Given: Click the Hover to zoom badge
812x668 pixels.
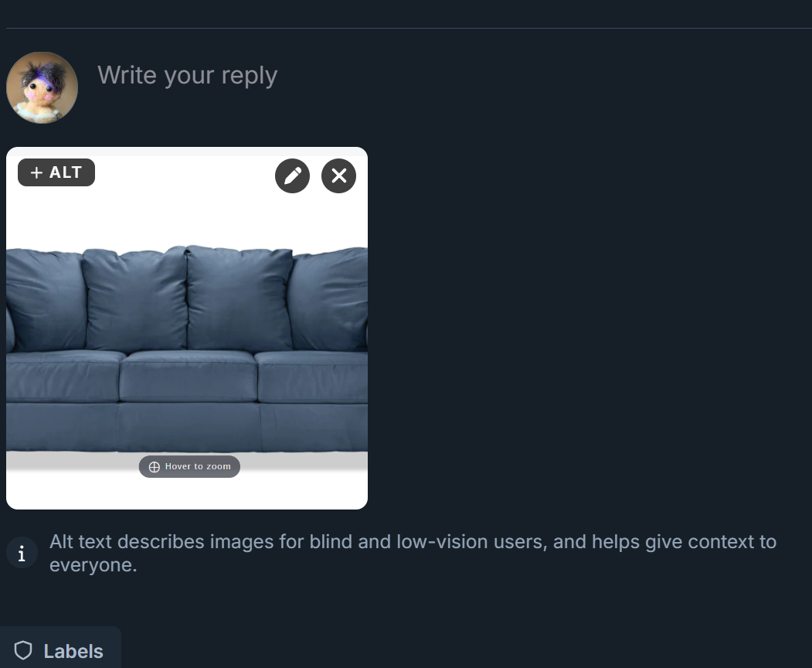Looking at the screenshot, I should (189, 466).
